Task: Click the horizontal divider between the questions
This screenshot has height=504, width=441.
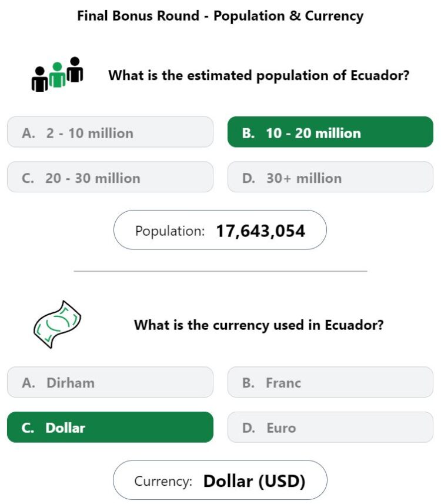Action: click(x=220, y=271)
